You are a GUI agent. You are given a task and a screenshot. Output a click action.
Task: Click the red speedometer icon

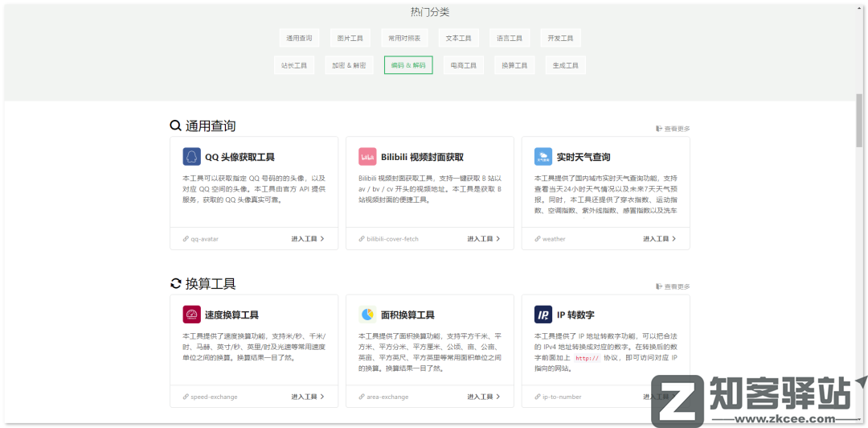pyautogui.click(x=191, y=315)
